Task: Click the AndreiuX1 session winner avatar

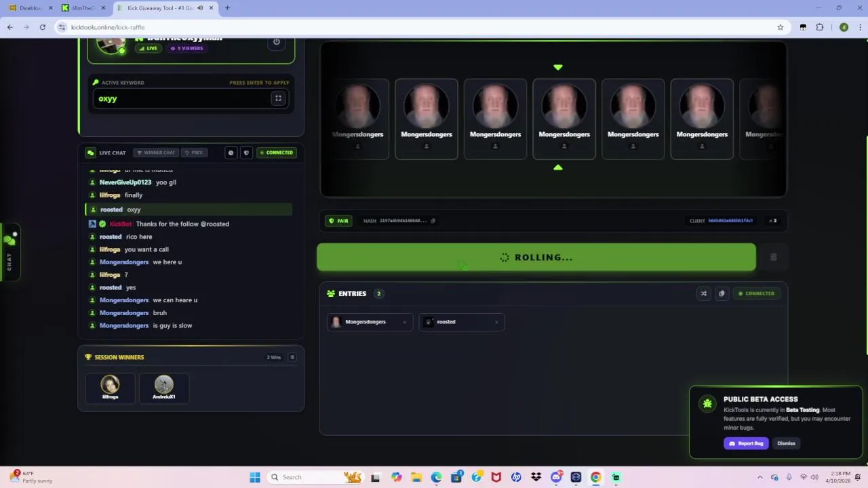Action: [x=163, y=385]
